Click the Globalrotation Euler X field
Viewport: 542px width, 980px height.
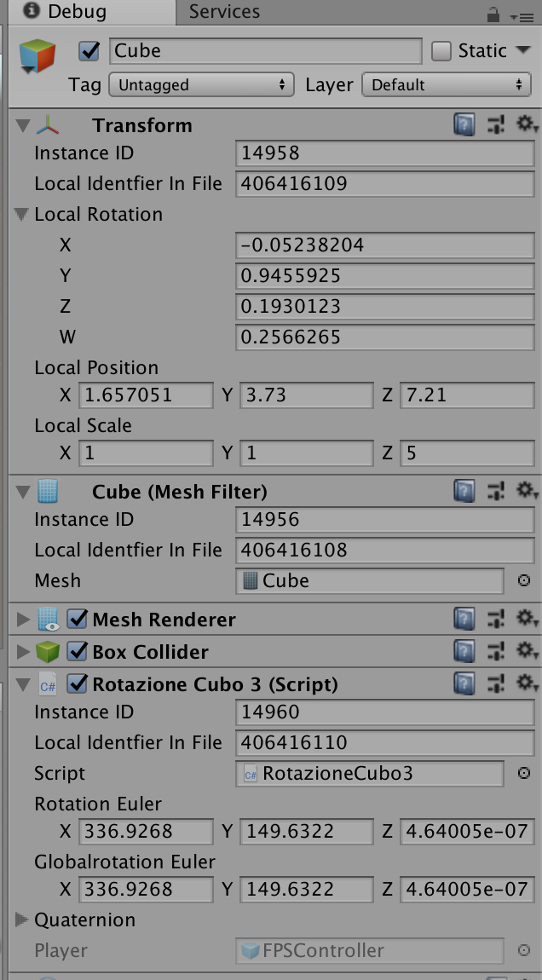(147, 889)
